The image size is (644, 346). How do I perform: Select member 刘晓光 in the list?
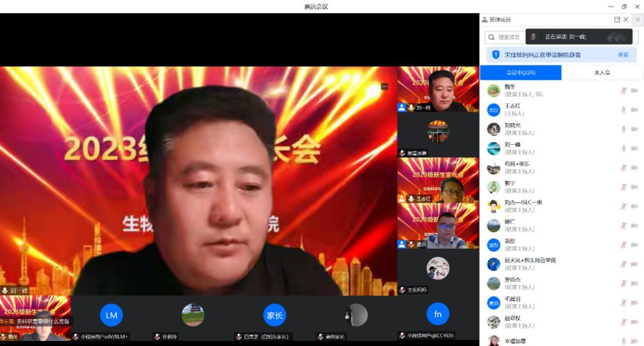click(x=562, y=129)
